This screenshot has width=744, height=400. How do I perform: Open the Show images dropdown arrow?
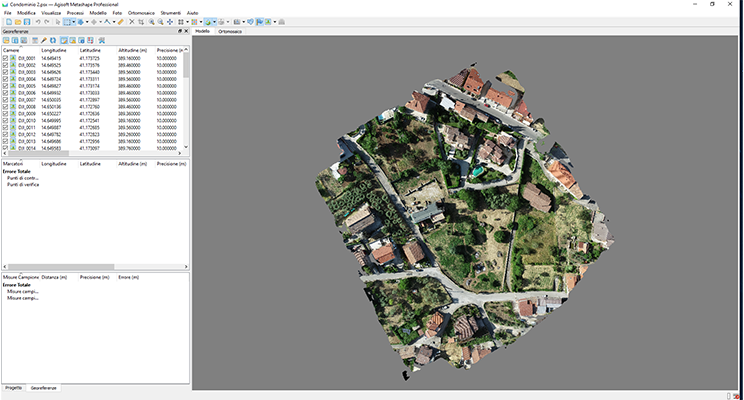[275, 22]
